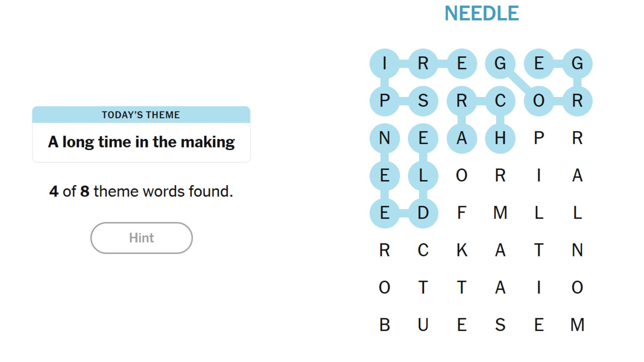This screenshot has width=644, height=362.
Task: Select the highlighted letter I in top-left corner
Action: click(x=385, y=63)
